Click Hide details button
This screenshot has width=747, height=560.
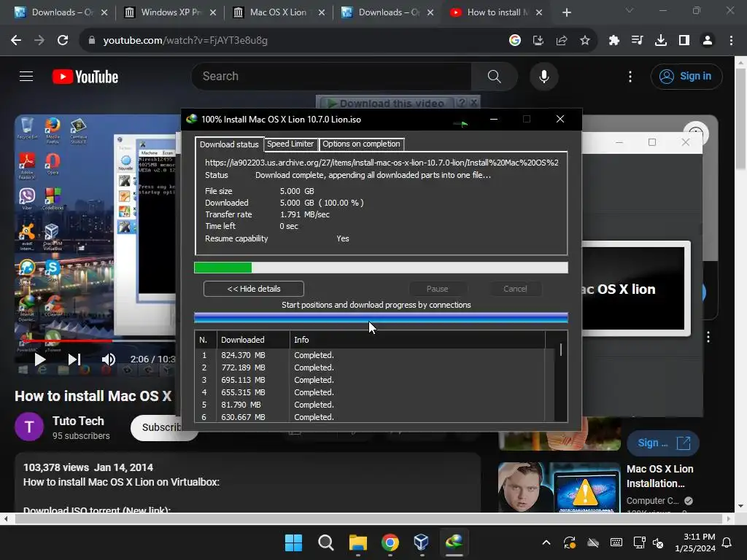253,289
